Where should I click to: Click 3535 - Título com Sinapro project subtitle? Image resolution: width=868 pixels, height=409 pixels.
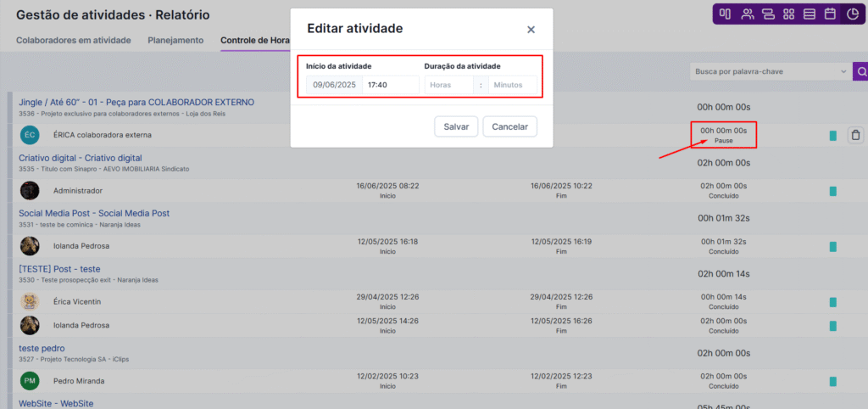[104, 169]
